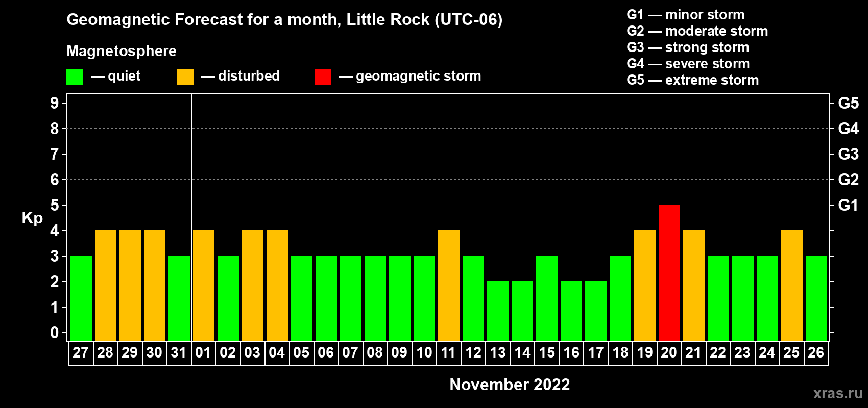868x408 pixels.
Task: Click the 'disturbed' legend label
Action: pyautogui.click(x=249, y=76)
